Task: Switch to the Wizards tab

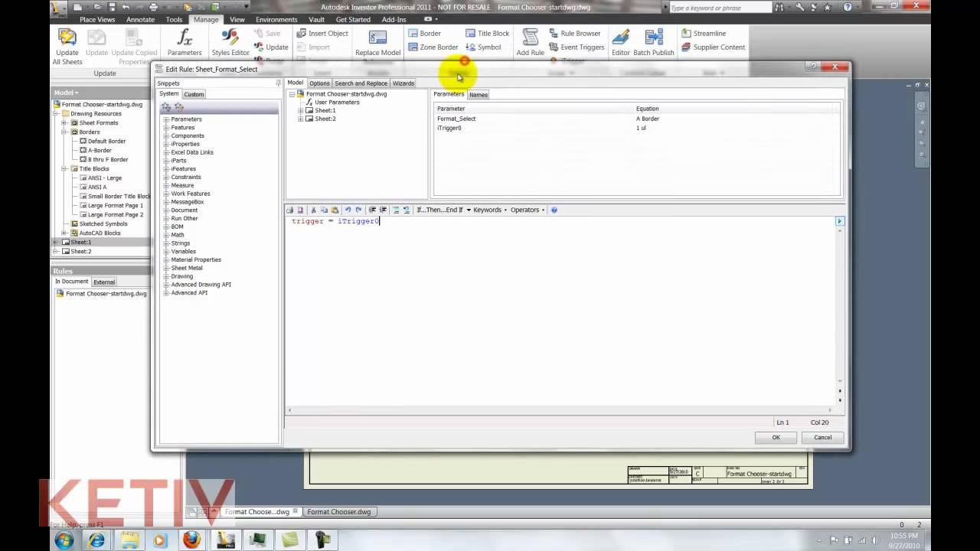Action: (x=403, y=83)
